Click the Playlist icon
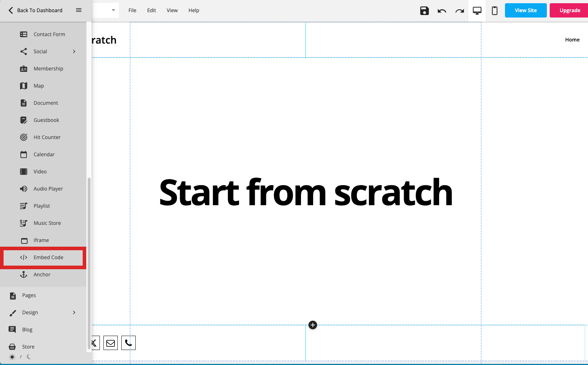Viewport: 588px width, 365px height. (24, 206)
